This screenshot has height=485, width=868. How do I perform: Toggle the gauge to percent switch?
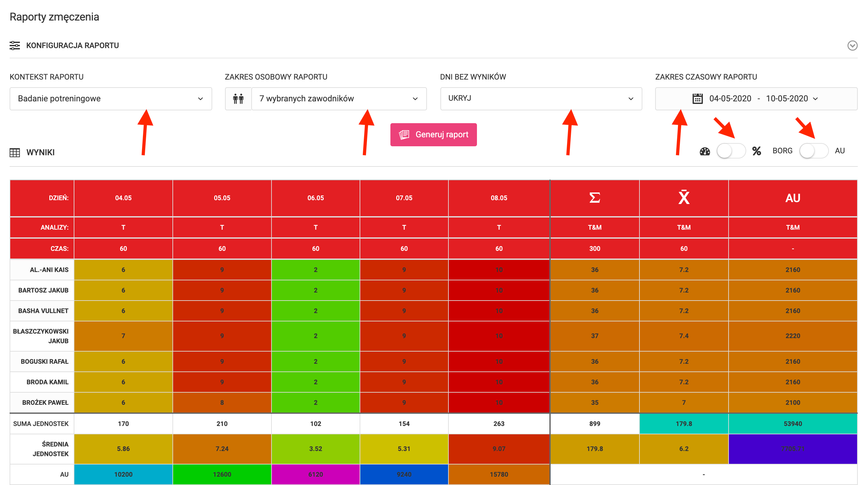[731, 151]
